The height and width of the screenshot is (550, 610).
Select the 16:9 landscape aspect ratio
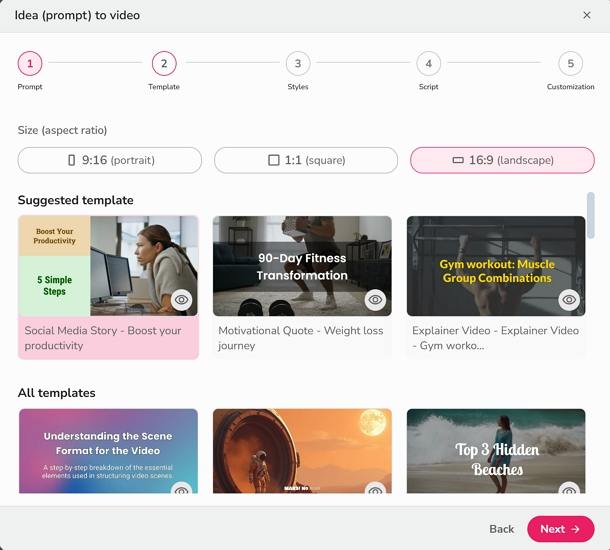(x=502, y=160)
